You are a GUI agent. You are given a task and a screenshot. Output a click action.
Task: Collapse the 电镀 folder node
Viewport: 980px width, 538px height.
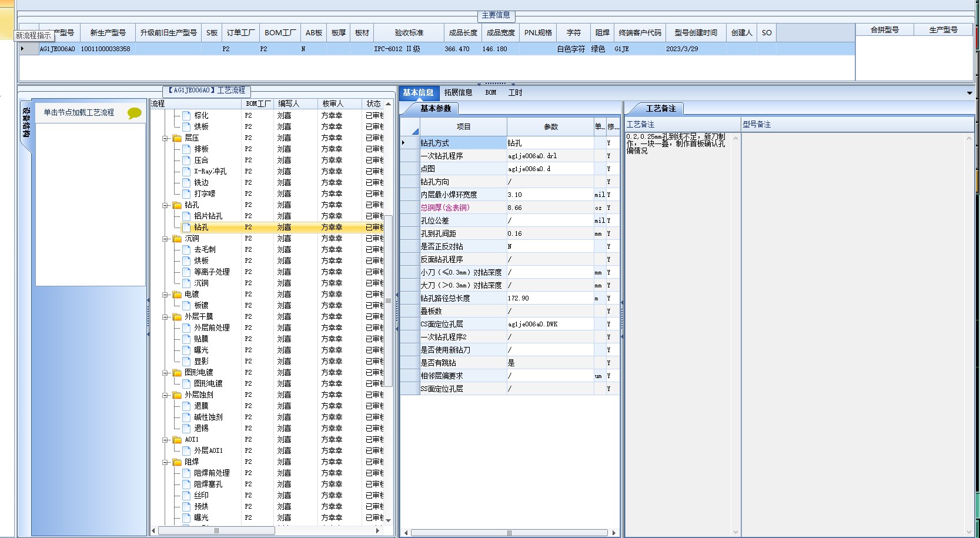point(166,295)
